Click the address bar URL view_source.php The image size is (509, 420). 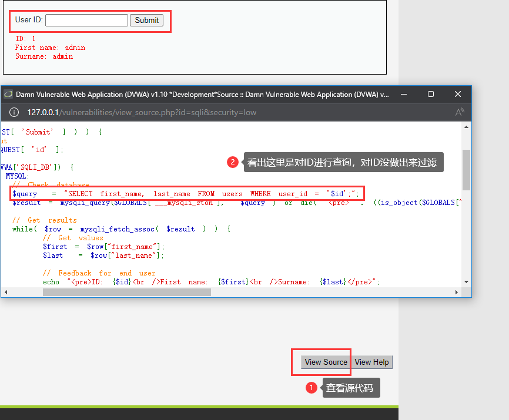142,112
